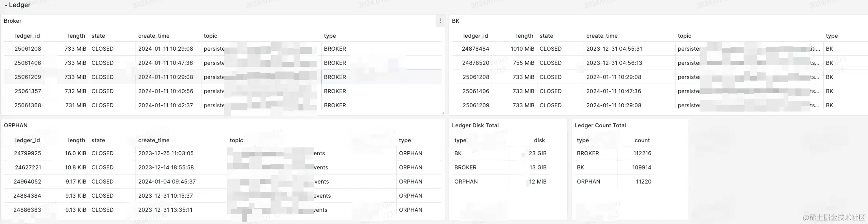
Task: Click the 13 GiB disk value
Action: click(x=538, y=167)
